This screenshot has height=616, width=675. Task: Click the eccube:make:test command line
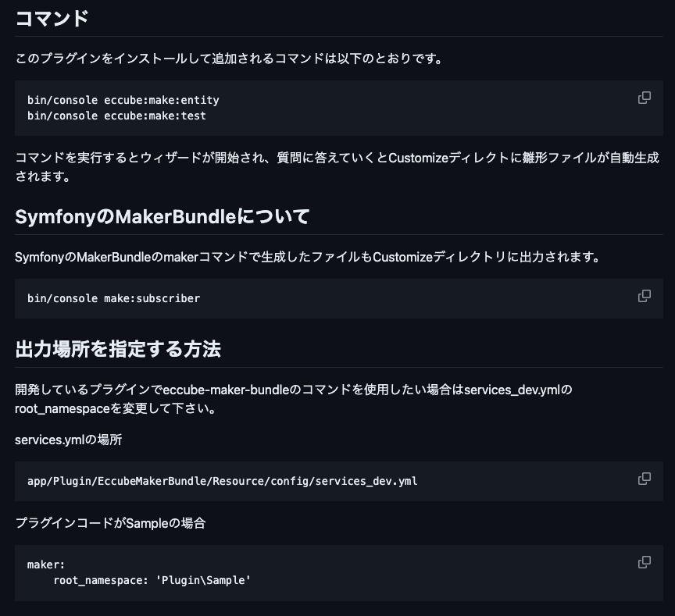click(x=116, y=116)
